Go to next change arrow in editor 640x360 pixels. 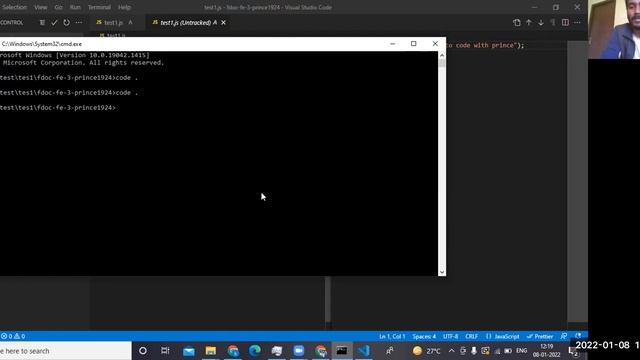point(541,22)
